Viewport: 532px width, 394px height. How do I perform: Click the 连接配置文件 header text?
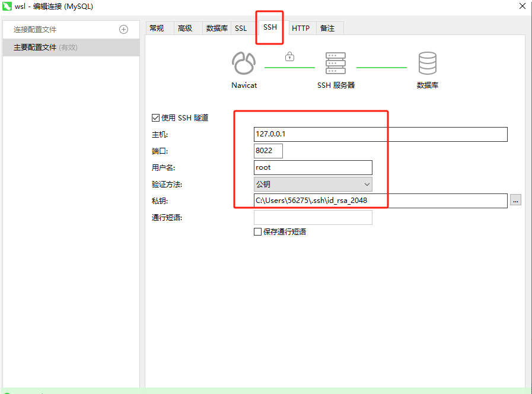pos(35,30)
